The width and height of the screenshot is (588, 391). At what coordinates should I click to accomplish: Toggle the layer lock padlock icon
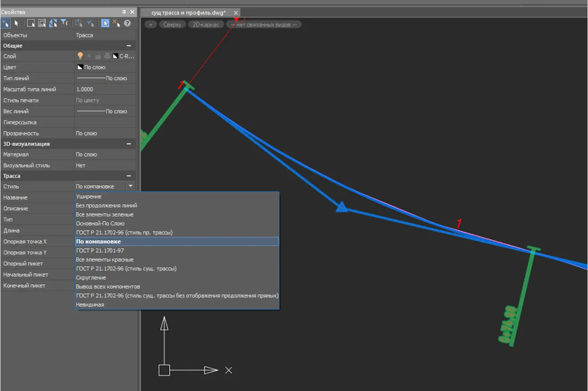[98, 56]
